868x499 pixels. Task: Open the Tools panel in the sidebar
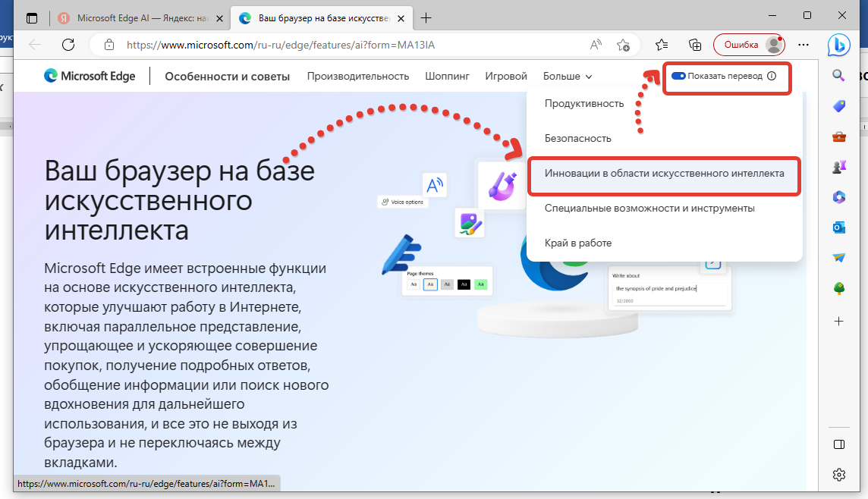click(x=838, y=137)
